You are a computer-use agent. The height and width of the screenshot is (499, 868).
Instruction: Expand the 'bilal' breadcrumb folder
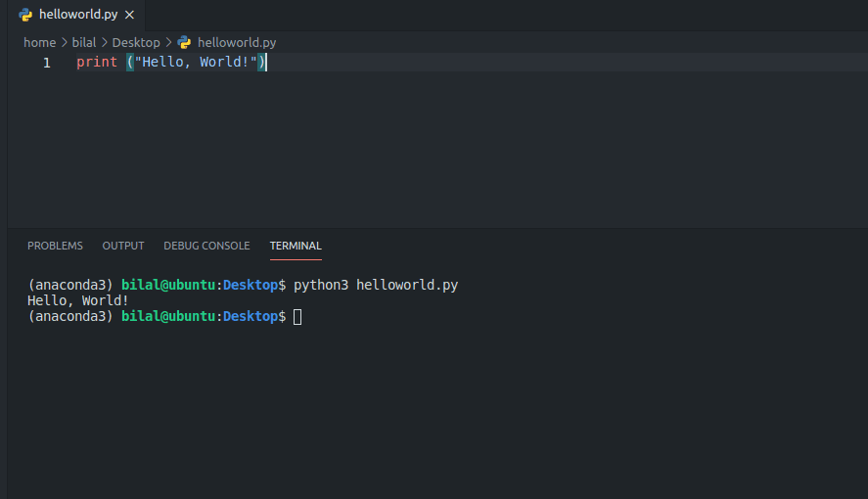(x=84, y=43)
